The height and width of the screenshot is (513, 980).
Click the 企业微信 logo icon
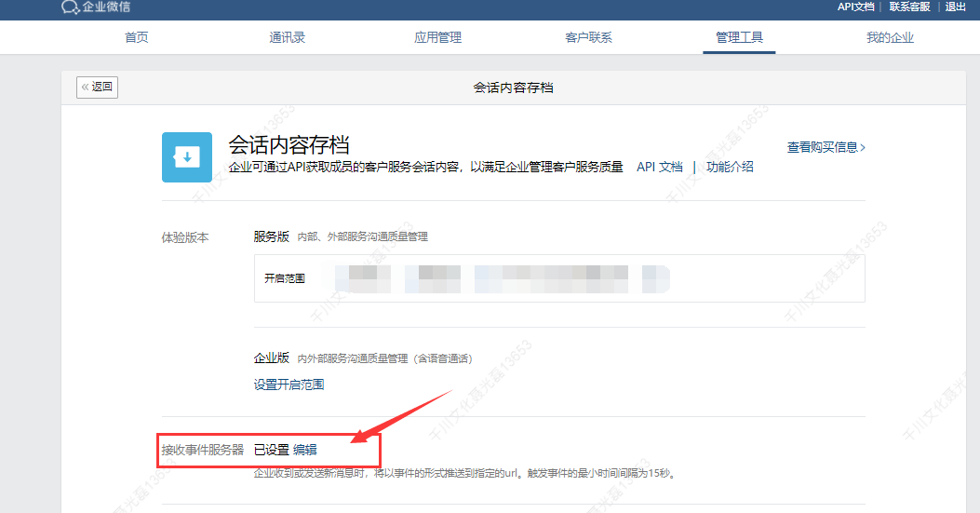70,7
